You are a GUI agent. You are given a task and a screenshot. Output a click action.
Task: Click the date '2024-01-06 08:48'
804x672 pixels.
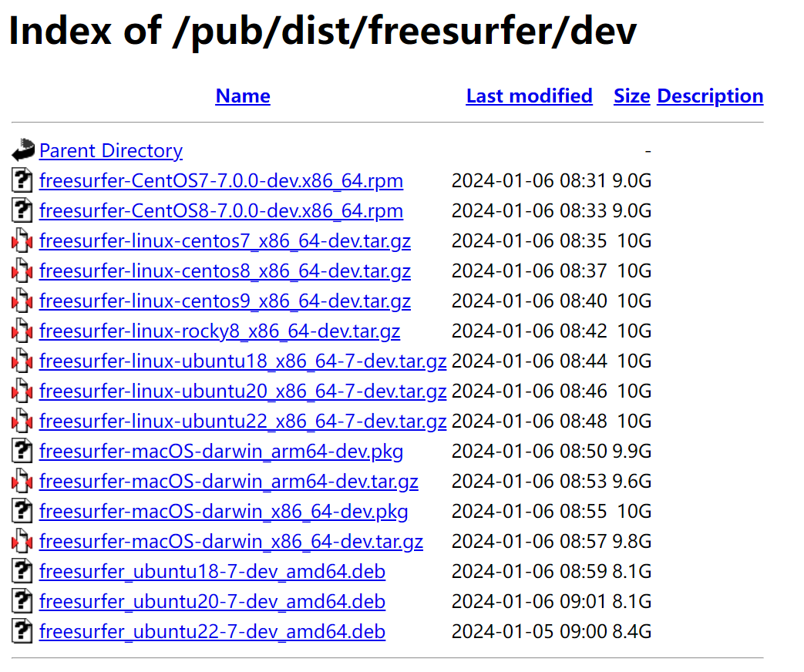(529, 422)
